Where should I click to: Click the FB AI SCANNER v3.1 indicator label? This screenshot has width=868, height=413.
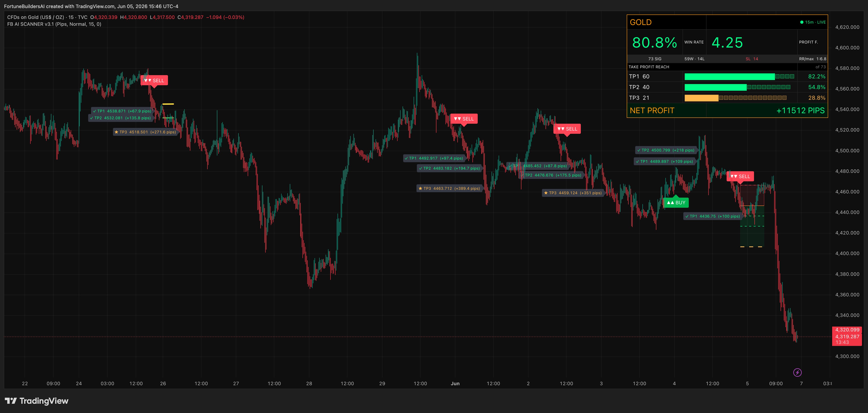[x=54, y=24]
